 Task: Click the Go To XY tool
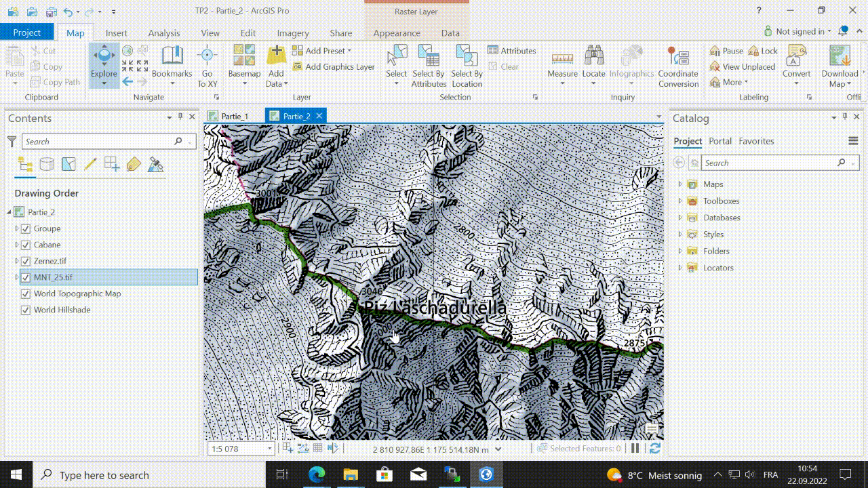(x=207, y=58)
